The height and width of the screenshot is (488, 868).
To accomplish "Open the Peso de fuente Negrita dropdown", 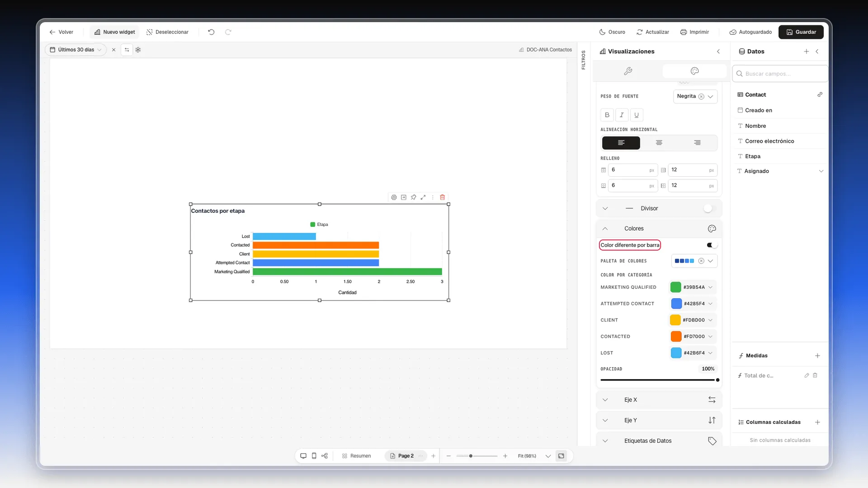I will [695, 96].
